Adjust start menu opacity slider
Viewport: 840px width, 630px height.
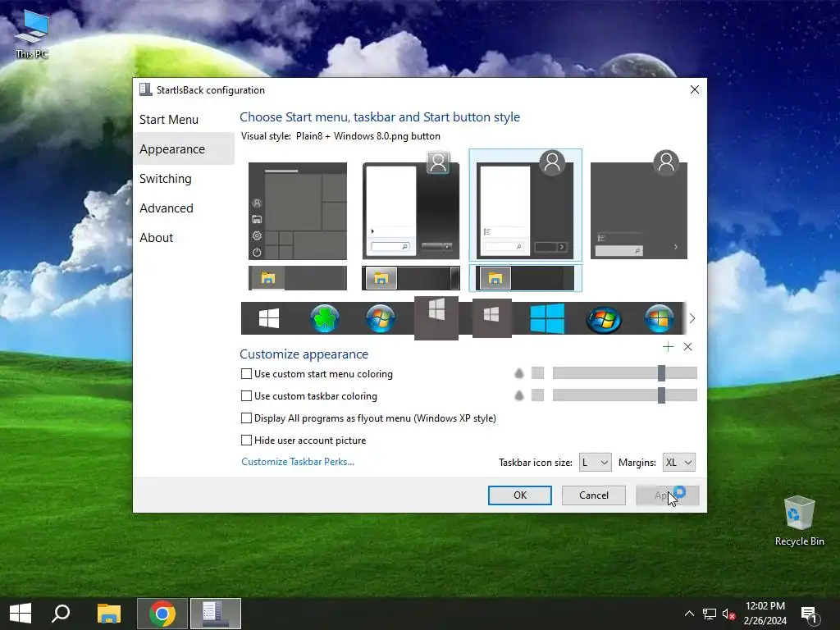624,373
